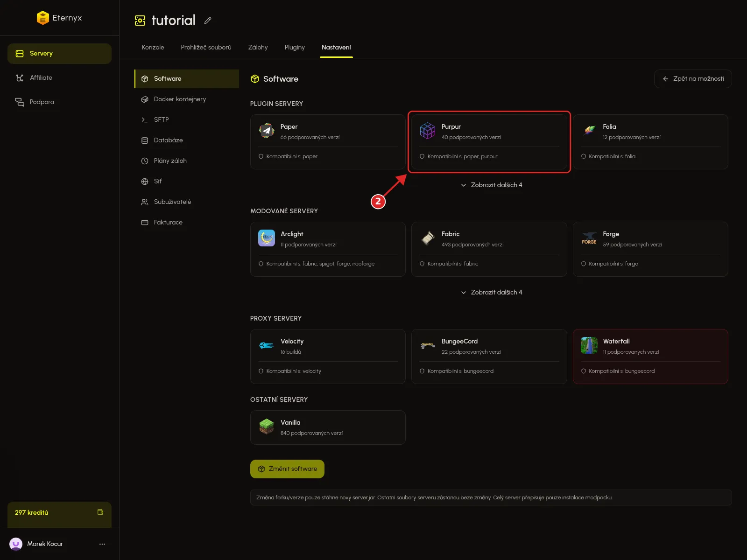Image resolution: width=747 pixels, height=560 pixels.
Task: Open Servery in the left sidebar
Action: click(59, 54)
